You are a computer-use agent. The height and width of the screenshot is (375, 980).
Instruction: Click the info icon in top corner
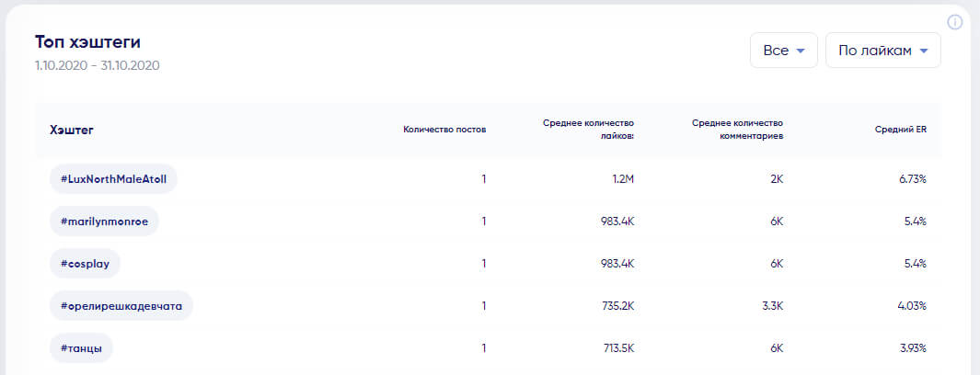tap(955, 22)
